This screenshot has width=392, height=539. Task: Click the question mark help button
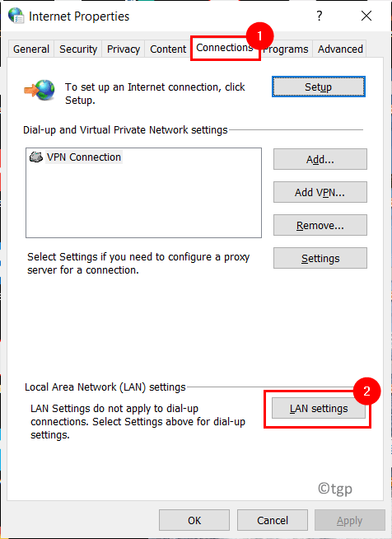coord(320,16)
